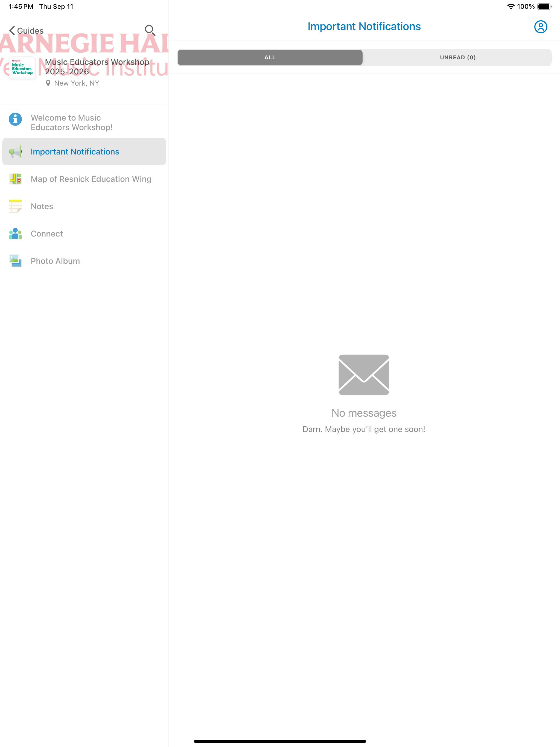Click the Music Educators Workshop logo thumbnail
This screenshot has width=560, height=747.
click(x=22, y=68)
